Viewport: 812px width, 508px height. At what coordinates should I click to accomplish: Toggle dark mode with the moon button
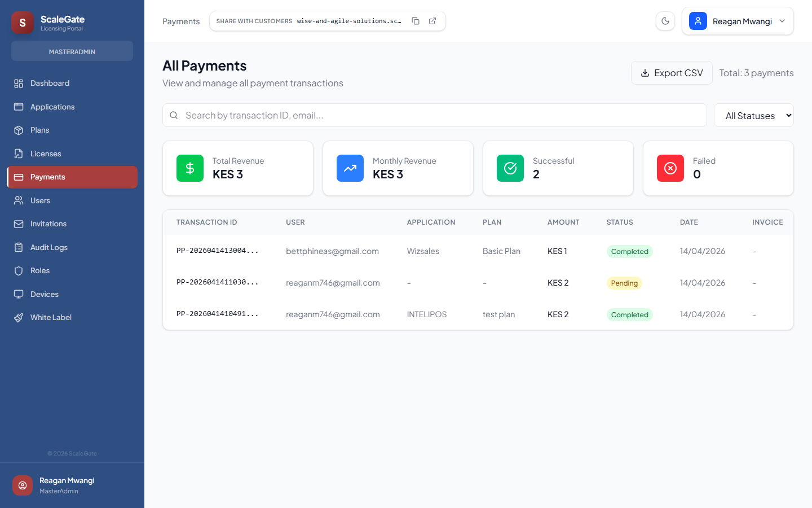tap(665, 20)
